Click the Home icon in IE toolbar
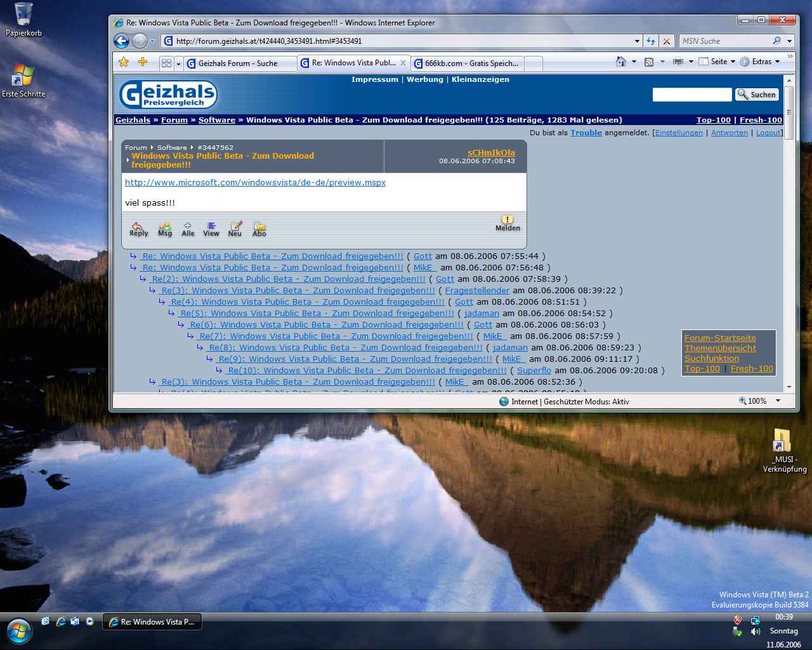This screenshot has width=812, height=650. click(x=621, y=62)
